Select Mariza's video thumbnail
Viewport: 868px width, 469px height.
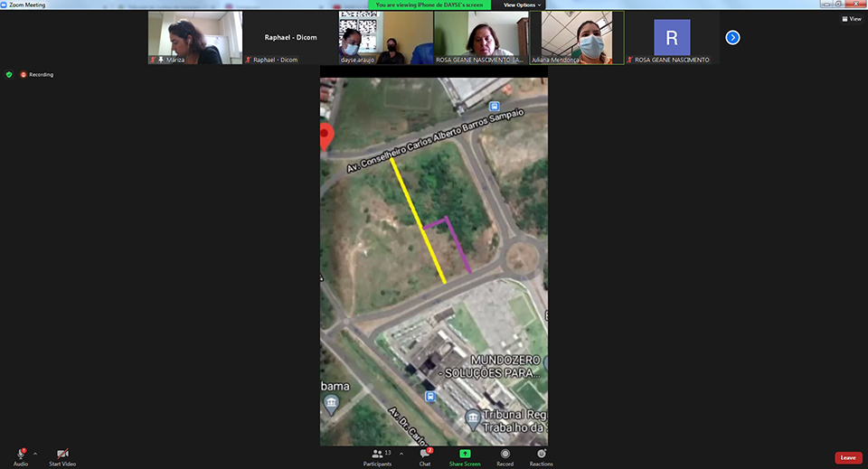195,37
